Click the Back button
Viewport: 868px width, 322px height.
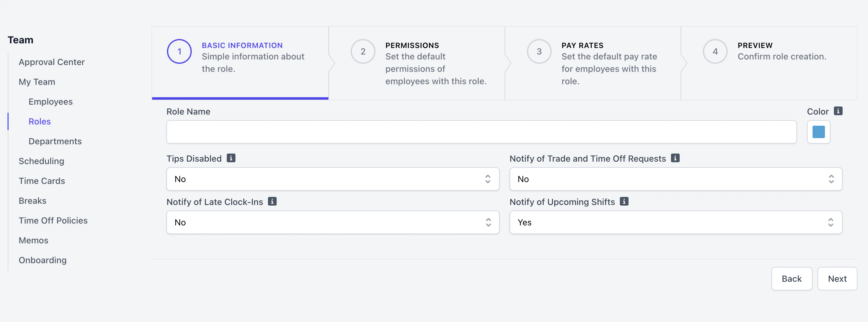[791, 279]
